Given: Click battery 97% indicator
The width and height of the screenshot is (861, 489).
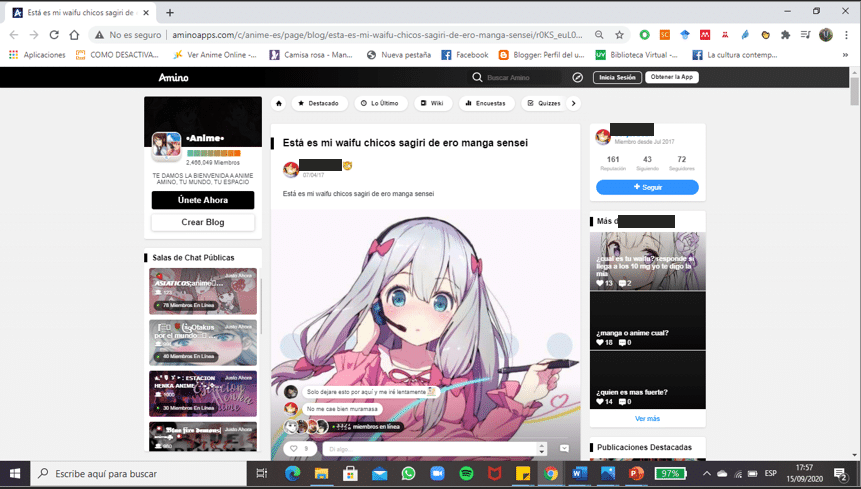Looking at the screenshot, I should pos(670,473).
